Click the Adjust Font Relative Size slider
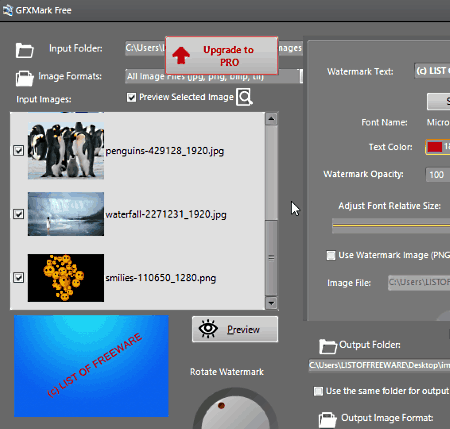The width and height of the screenshot is (450, 429). [x=391, y=226]
